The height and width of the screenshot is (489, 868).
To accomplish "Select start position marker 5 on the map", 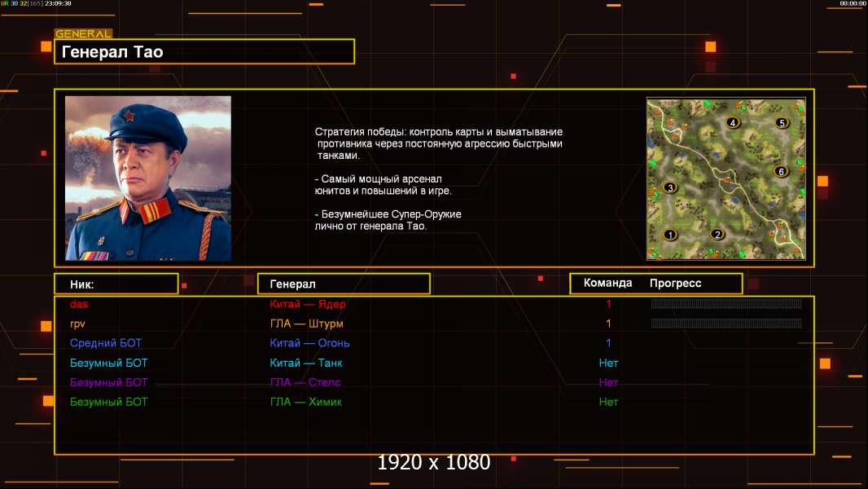I will (x=782, y=123).
